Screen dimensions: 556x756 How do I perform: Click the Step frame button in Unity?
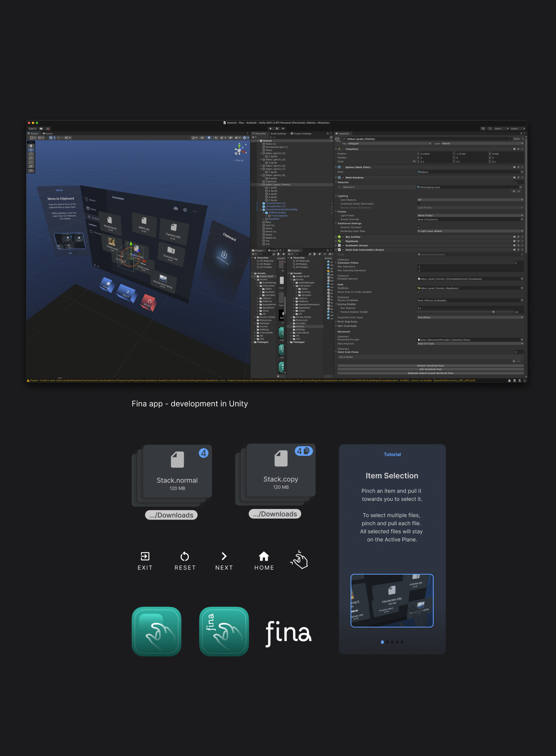click(283, 129)
